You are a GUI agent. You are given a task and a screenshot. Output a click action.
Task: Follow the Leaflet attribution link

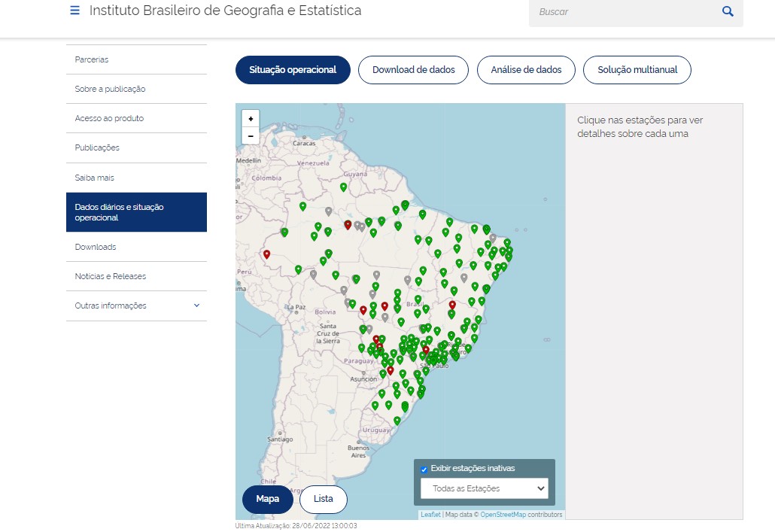pos(430,515)
